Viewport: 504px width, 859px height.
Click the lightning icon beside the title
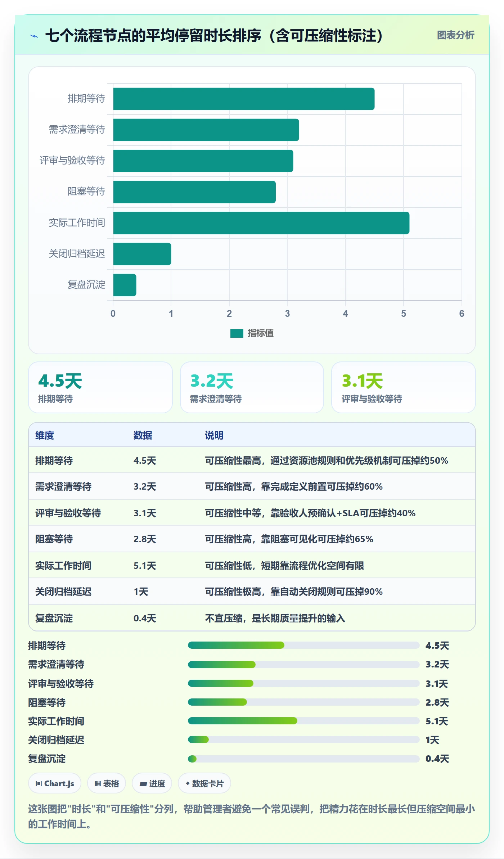(34, 36)
